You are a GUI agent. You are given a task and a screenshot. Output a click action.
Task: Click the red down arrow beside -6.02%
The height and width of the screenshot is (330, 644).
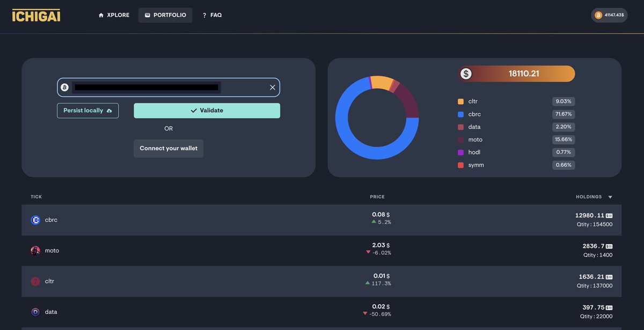pyautogui.click(x=368, y=252)
